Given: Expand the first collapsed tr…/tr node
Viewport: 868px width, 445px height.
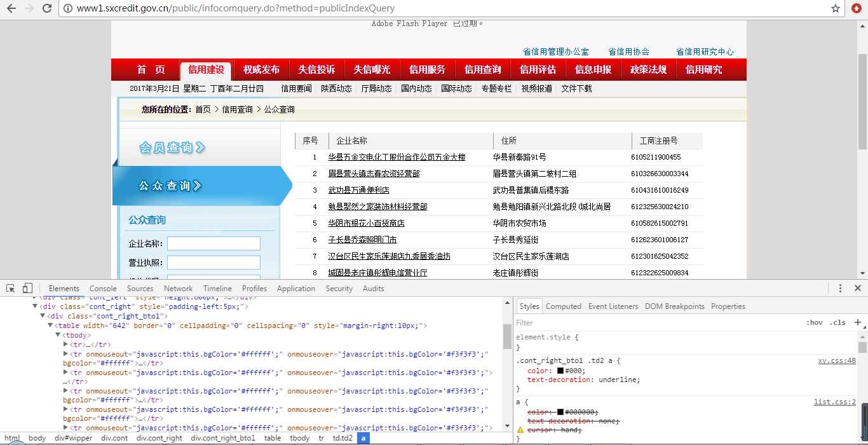Looking at the screenshot, I should 65,345.
